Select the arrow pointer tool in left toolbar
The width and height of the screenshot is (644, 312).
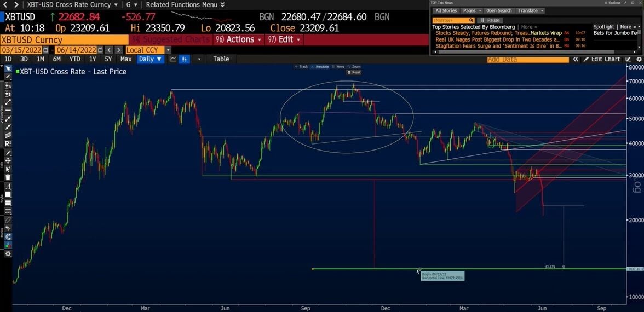tap(8, 68)
